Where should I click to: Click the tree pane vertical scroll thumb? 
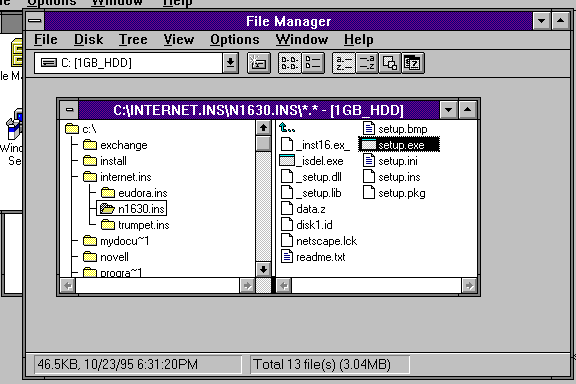(x=263, y=144)
